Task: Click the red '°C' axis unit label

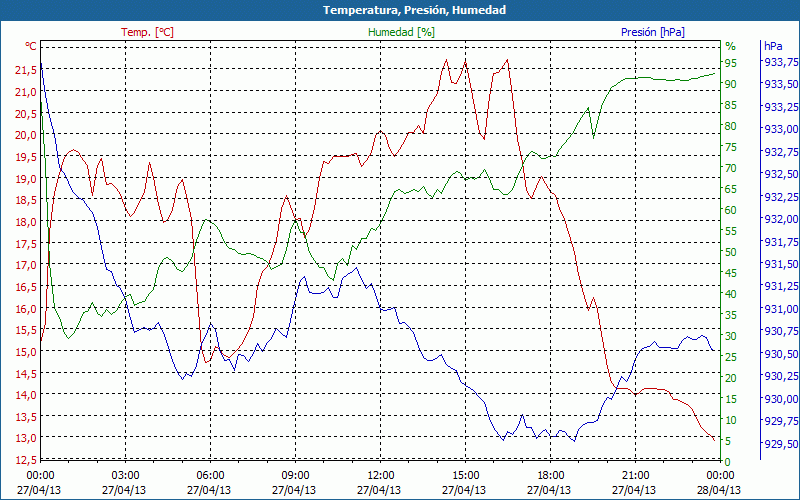Action: (31, 46)
